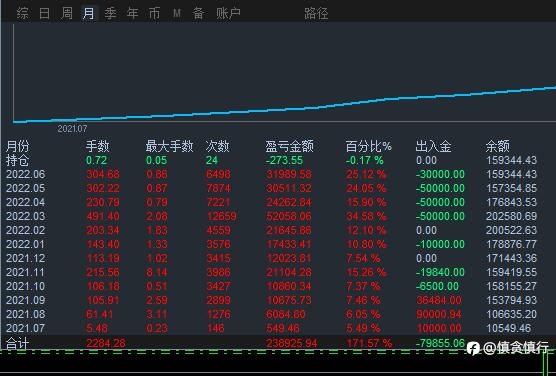556x376 pixels.
Task: Open the 日 daily tab
Action: pyautogui.click(x=44, y=13)
